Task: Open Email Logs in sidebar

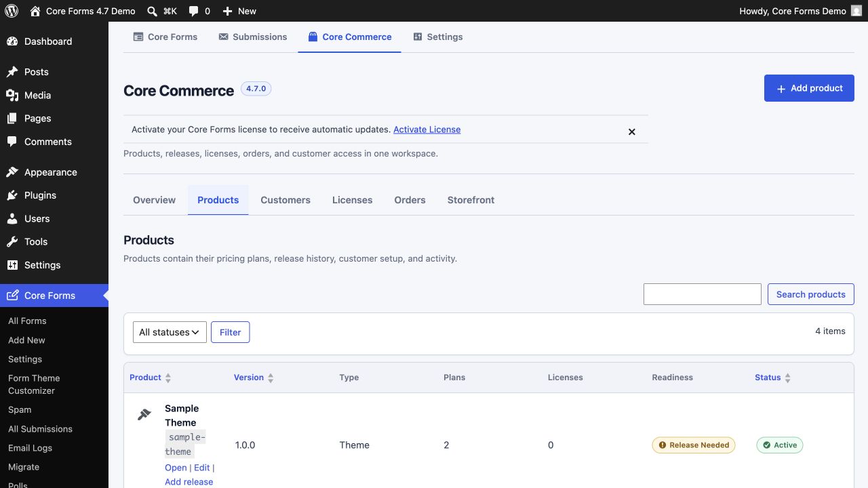Action: 30,448
